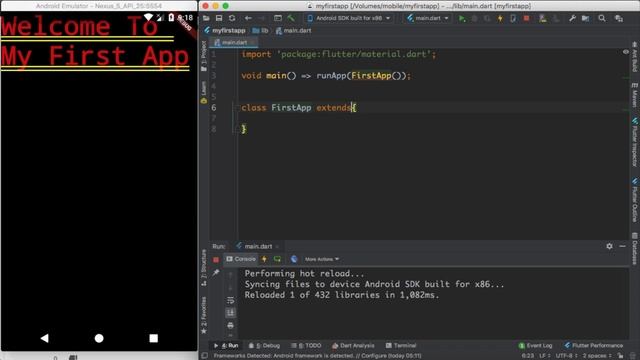Click the Attach debugger phone icon in toolbar
The height and width of the screenshot is (360, 640).
(513, 18)
